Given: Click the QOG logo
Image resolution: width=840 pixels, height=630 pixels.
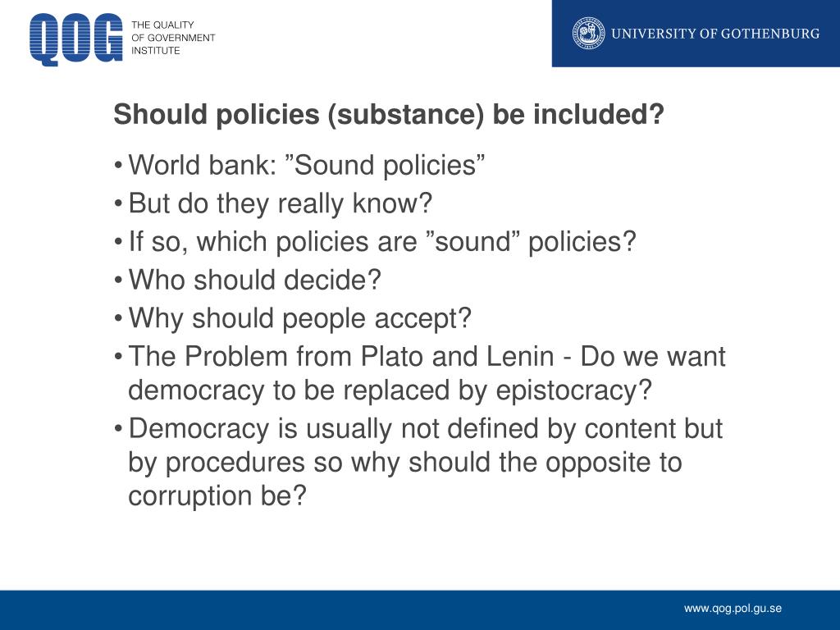Looking at the screenshot, I should pos(76,39).
